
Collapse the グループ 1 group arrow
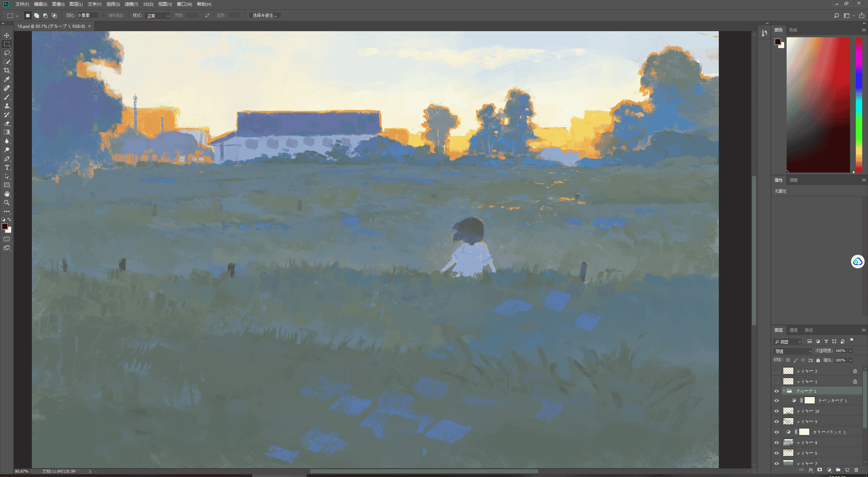tap(784, 391)
